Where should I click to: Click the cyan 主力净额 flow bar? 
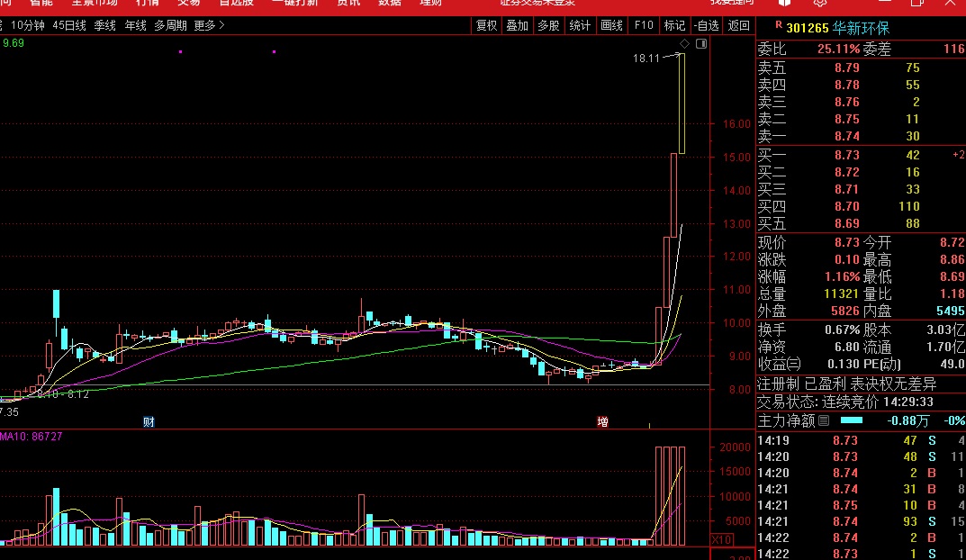point(852,420)
